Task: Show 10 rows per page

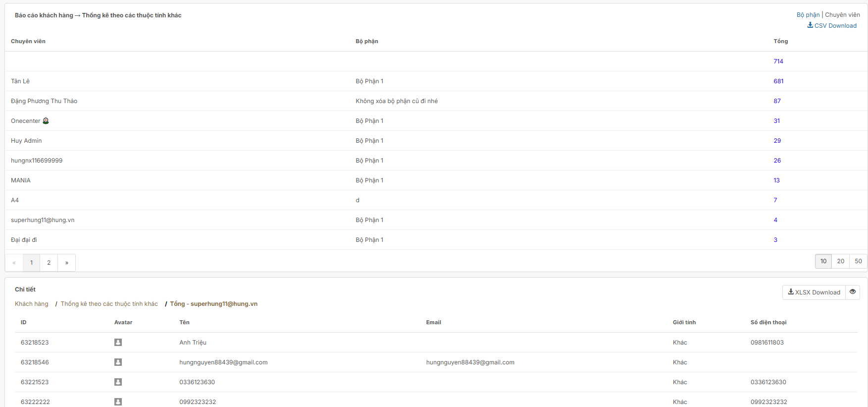Action: pyautogui.click(x=823, y=261)
